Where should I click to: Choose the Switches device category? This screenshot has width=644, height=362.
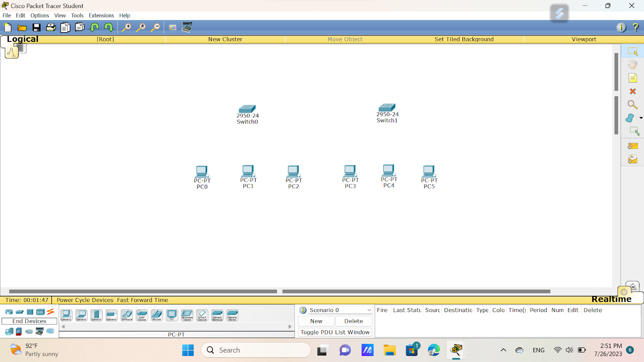coord(19,312)
